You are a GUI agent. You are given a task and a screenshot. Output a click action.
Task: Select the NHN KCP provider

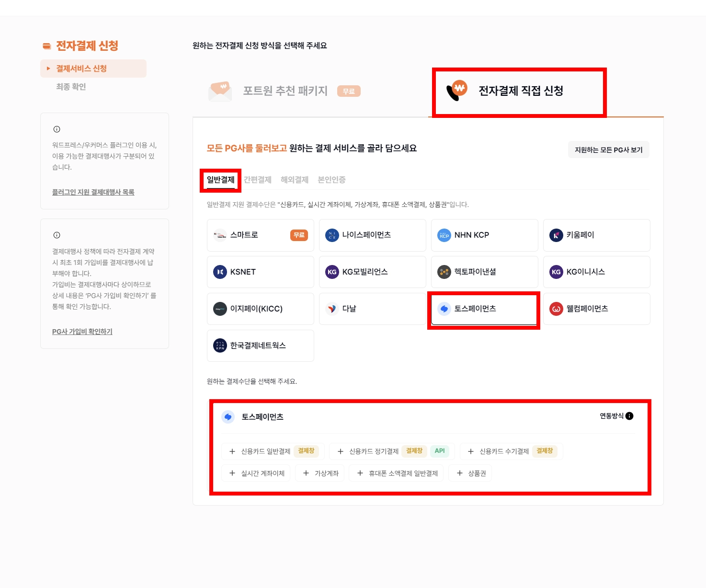coord(485,235)
